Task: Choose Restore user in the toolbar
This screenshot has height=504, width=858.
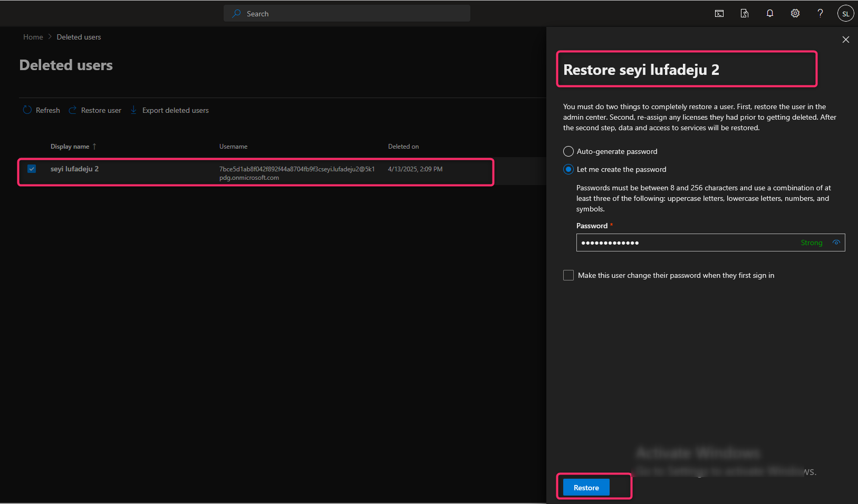Action: tap(95, 110)
